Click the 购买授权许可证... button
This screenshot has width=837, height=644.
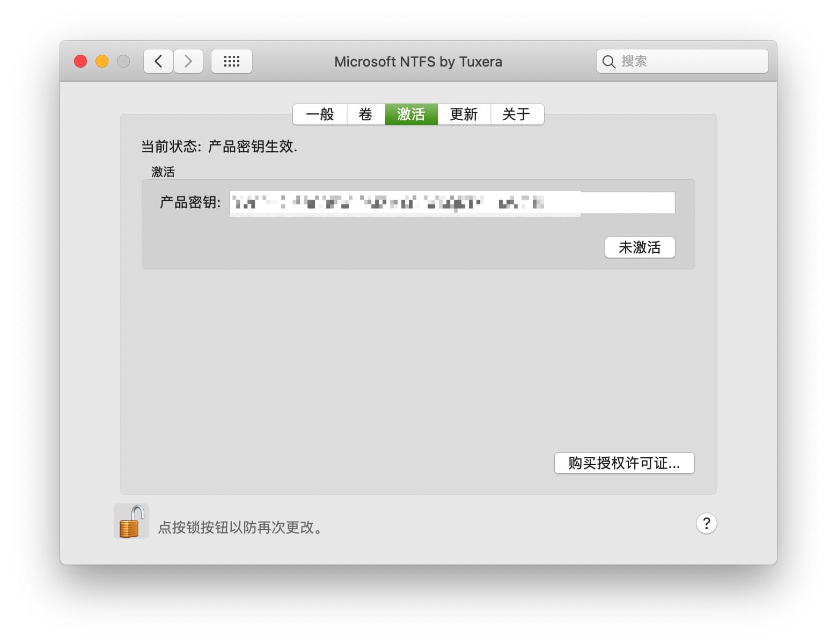(x=624, y=463)
